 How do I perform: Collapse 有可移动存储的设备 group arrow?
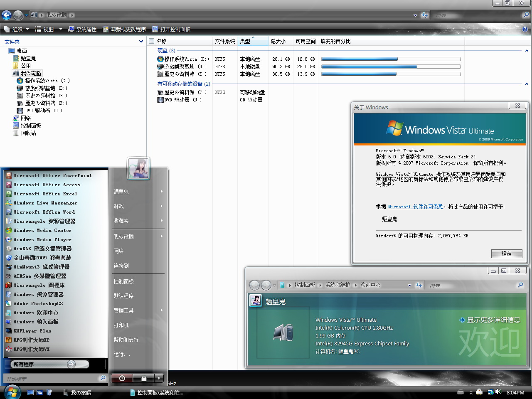[527, 84]
